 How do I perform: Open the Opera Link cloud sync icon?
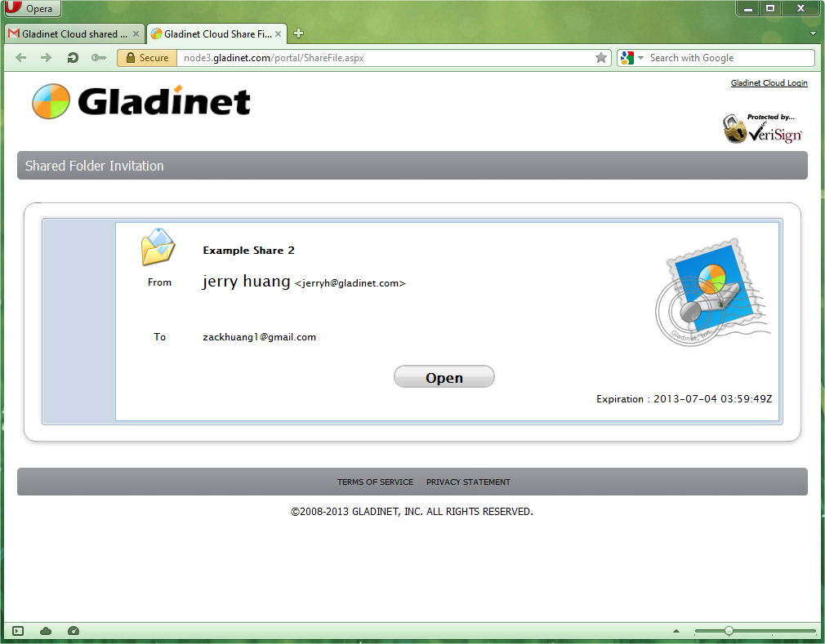click(x=46, y=631)
